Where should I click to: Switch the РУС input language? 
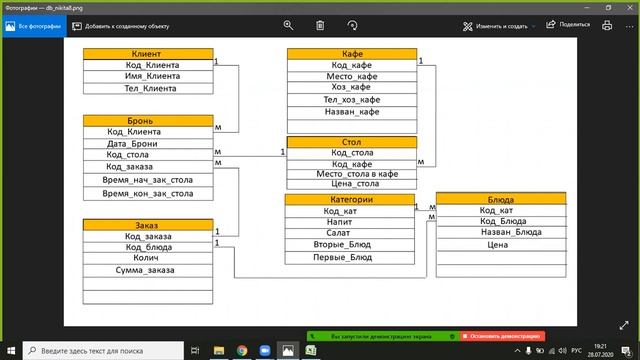(x=577, y=351)
